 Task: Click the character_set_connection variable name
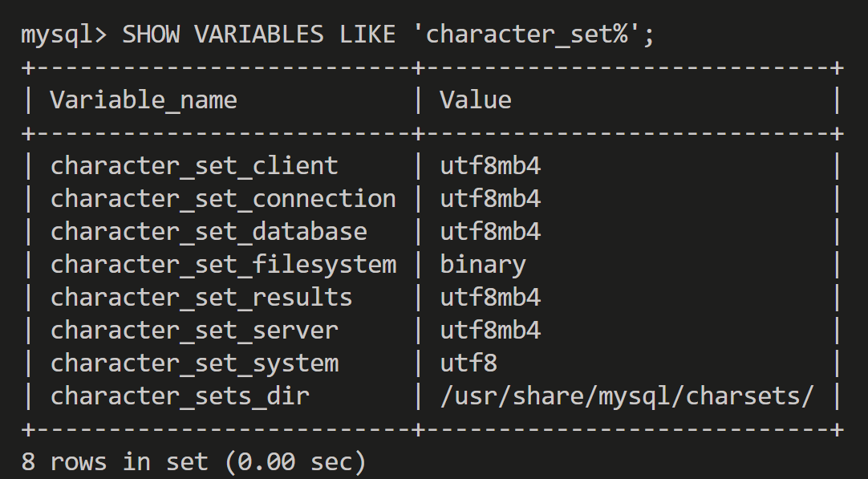click(223, 199)
